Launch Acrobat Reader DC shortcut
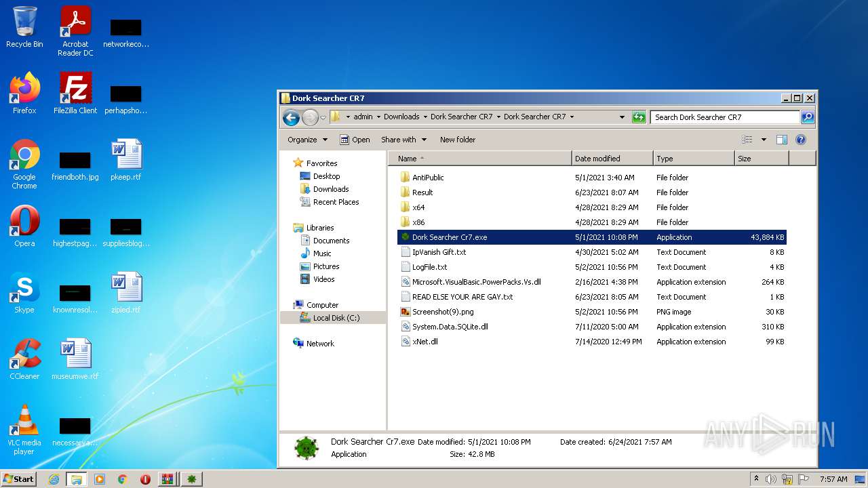Screen dimensions: 868x488 [x=75, y=31]
